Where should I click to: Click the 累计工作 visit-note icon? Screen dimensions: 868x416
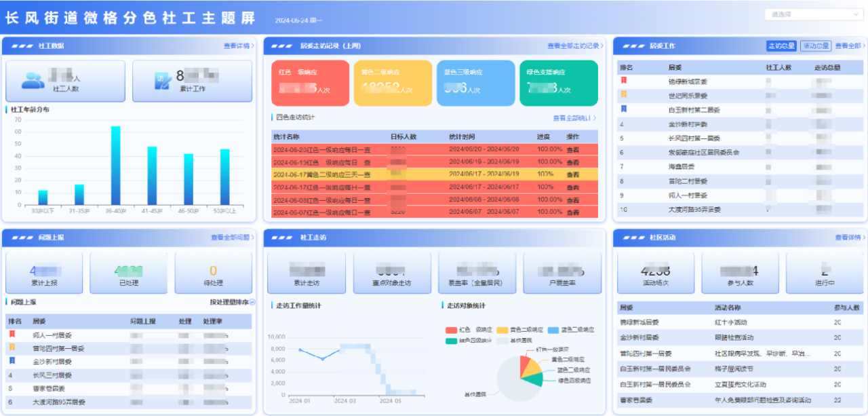(x=164, y=81)
